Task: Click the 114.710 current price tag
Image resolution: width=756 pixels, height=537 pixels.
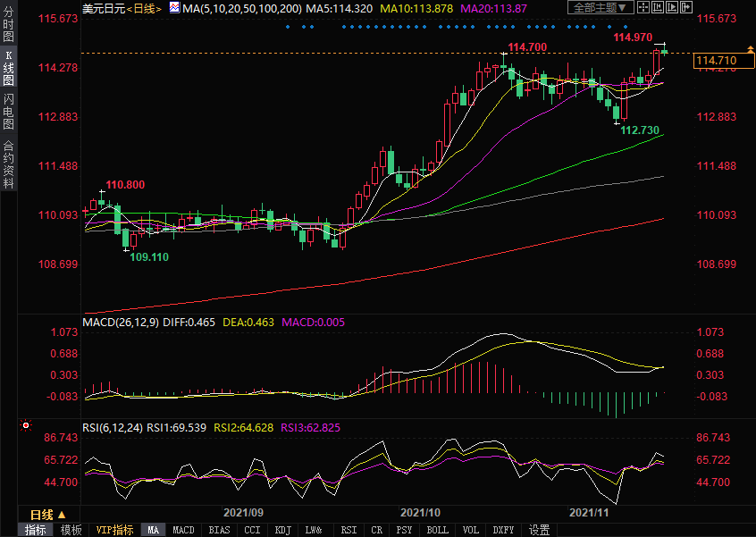Action: coord(720,61)
